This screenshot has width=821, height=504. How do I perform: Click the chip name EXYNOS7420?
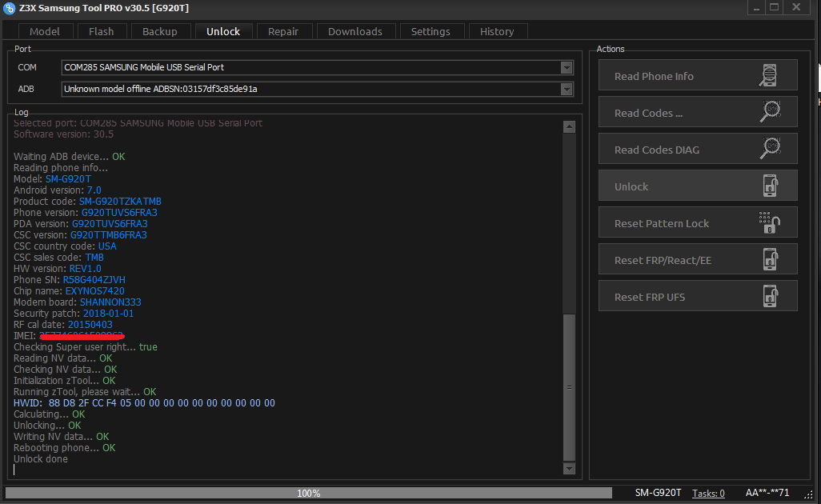(94, 291)
